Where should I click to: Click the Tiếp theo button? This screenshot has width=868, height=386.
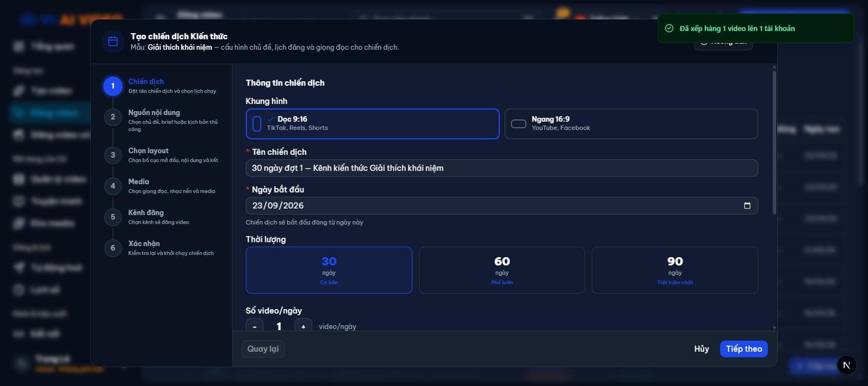coord(744,349)
